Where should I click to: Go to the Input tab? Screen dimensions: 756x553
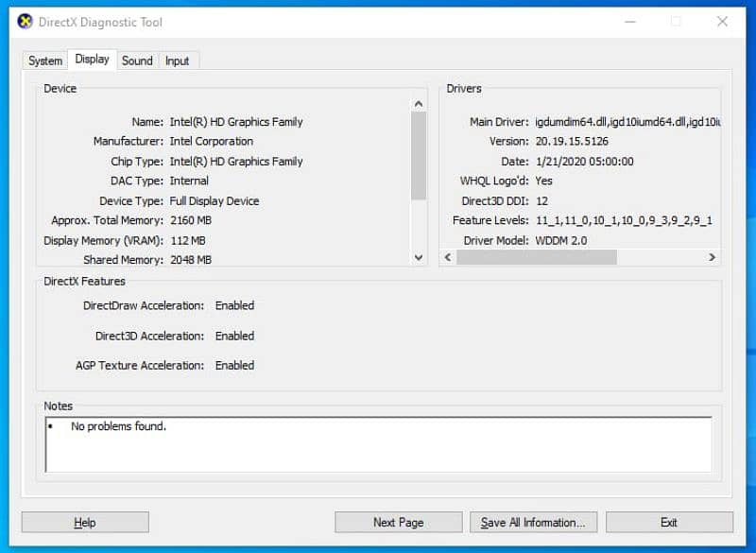point(177,60)
